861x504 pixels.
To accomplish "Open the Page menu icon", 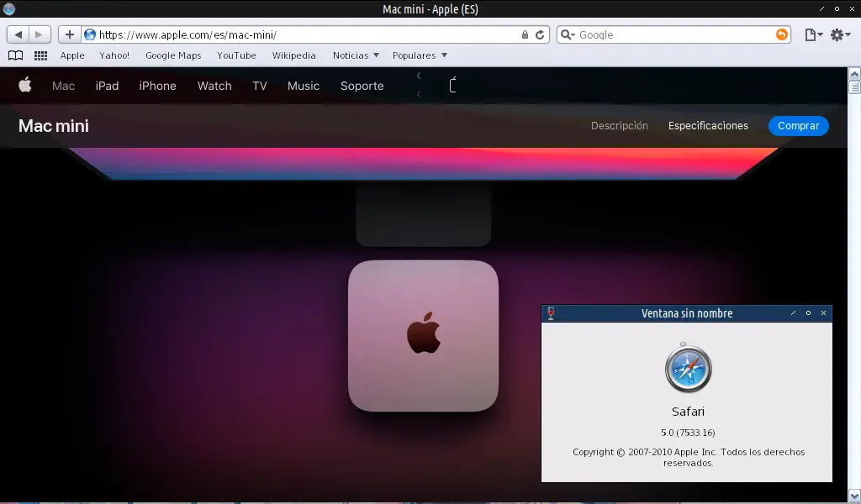I will point(813,34).
